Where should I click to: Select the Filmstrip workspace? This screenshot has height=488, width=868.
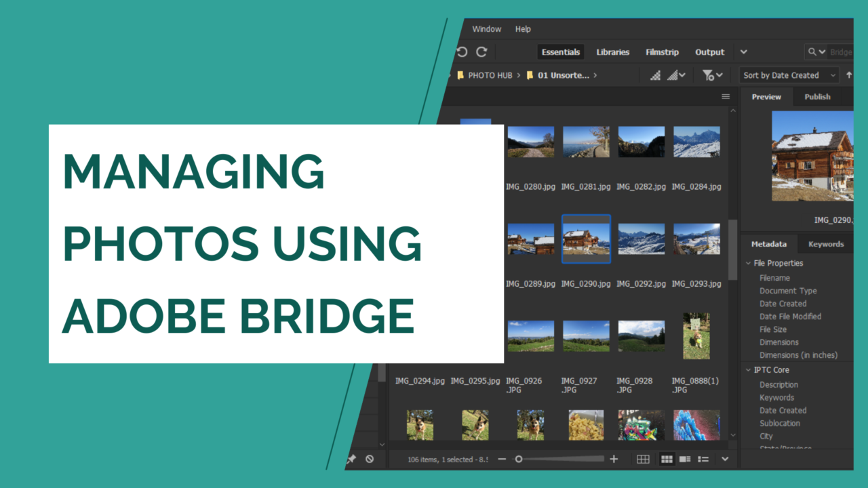(662, 52)
